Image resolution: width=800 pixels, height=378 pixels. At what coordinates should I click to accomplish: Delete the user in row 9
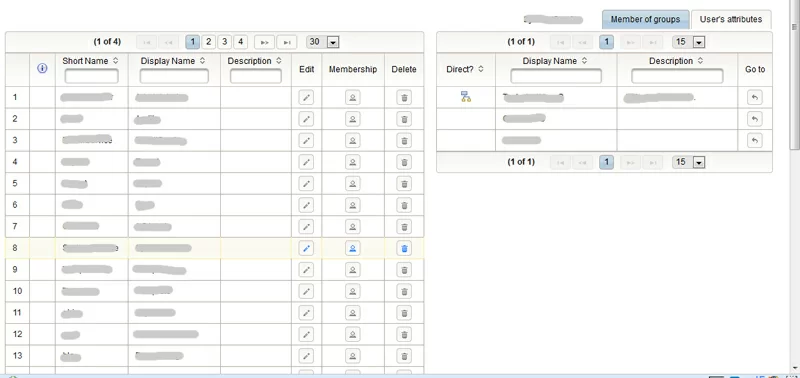(x=404, y=270)
